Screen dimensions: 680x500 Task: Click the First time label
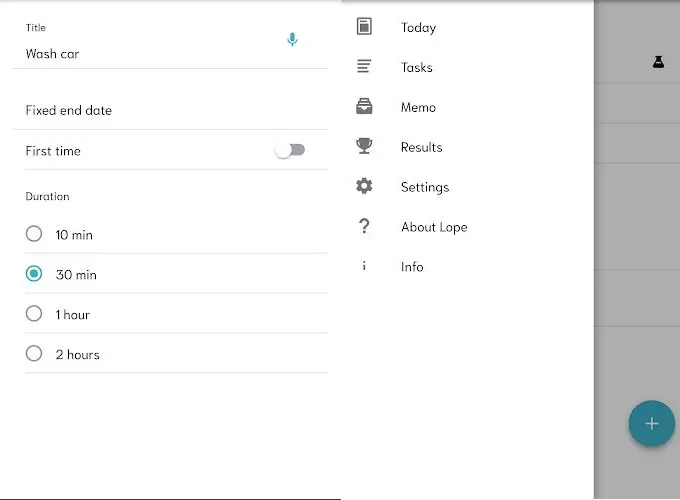click(x=53, y=151)
